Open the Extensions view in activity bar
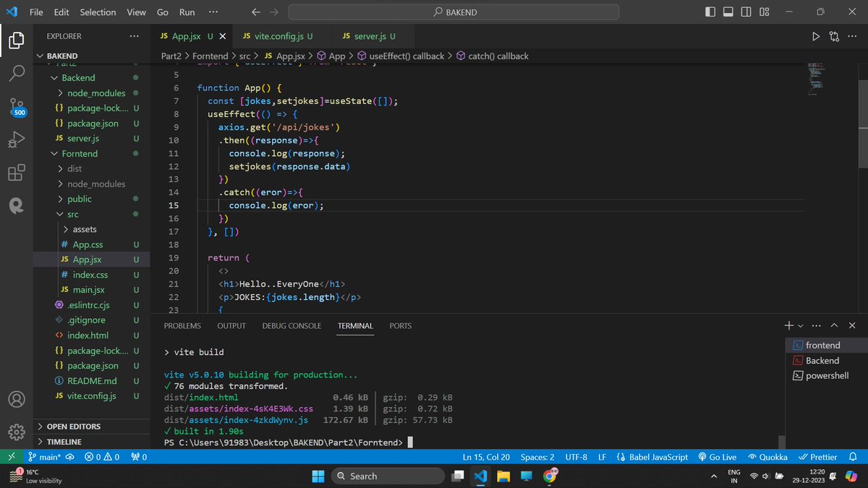Image resolution: width=868 pixels, height=488 pixels. coord(16,172)
